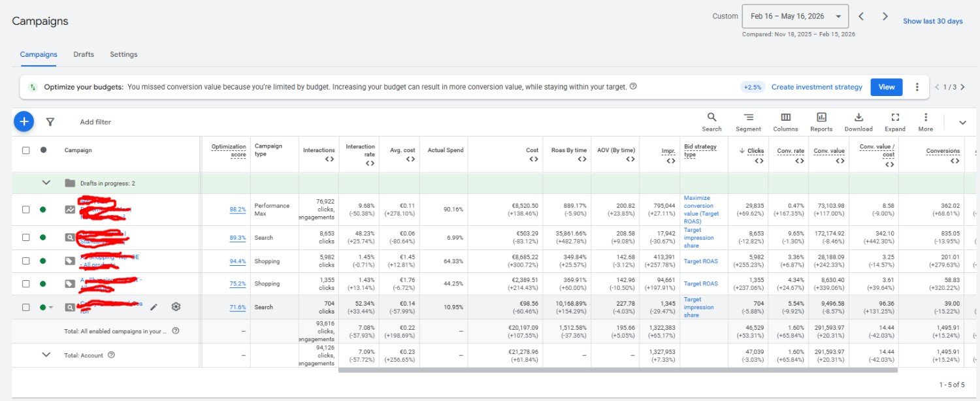Expand the Interactions column arrows
The width and height of the screenshot is (980, 401).
pos(329,161)
